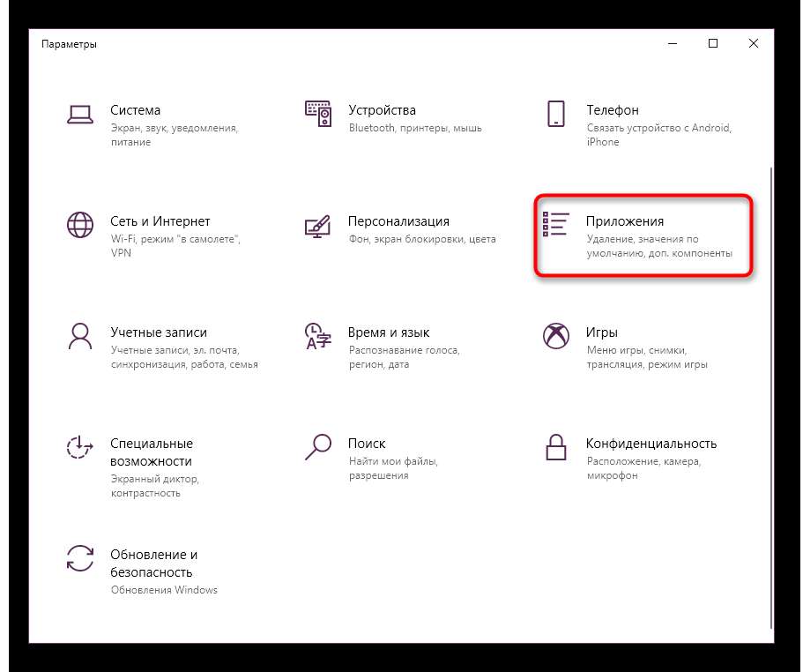The height and width of the screenshot is (672, 803).
Task: Select the Время и язык clock icon
Action: tap(317, 336)
